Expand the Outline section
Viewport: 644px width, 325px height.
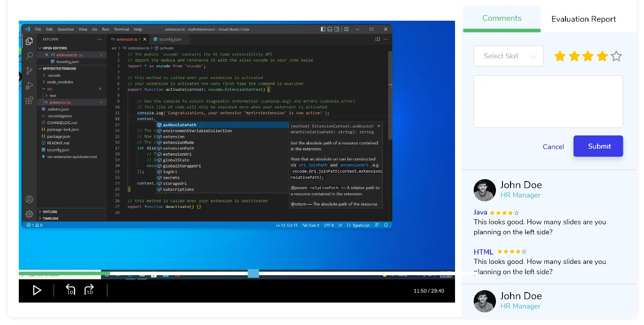pos(50,212)
